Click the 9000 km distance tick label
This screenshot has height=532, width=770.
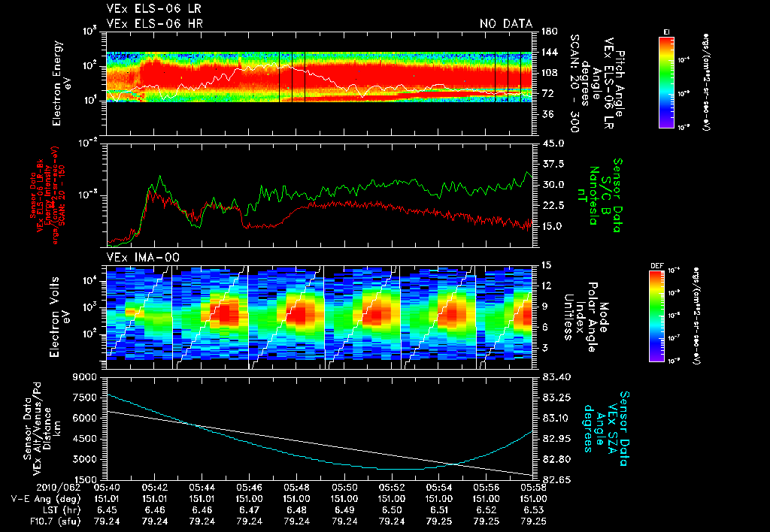pos(86,377)
